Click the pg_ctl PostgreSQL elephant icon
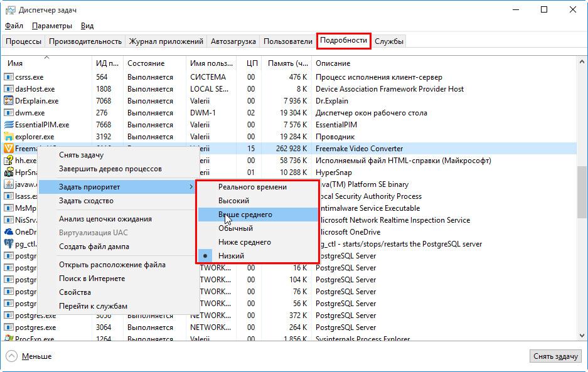The image size is (588, 372). (x=9, y=244)
